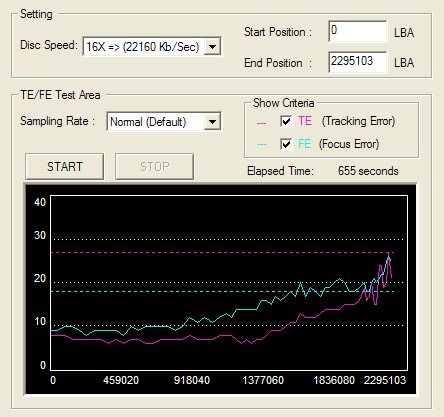Click the 918040 x-axis marker on graph
The width and height of the screenshot is (444, 417).
coord(192,380)
